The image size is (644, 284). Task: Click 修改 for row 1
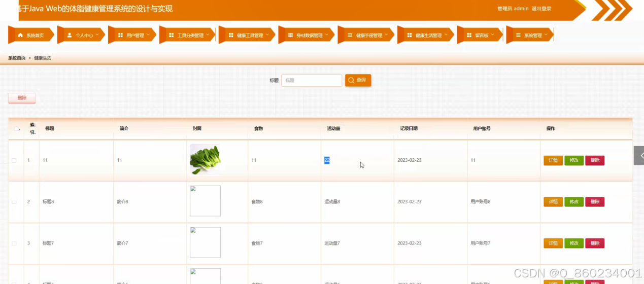574,160
